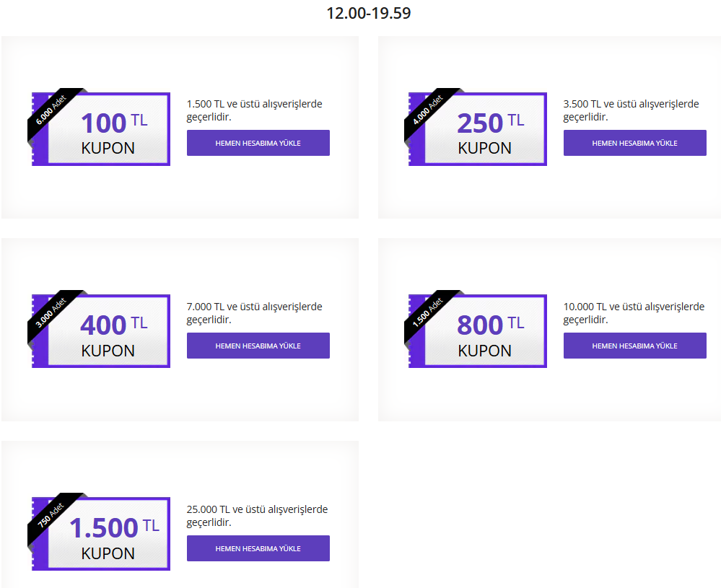Click the 100 TL KUPON ticket image
The image size is (721, 588).
click(101, 128)
